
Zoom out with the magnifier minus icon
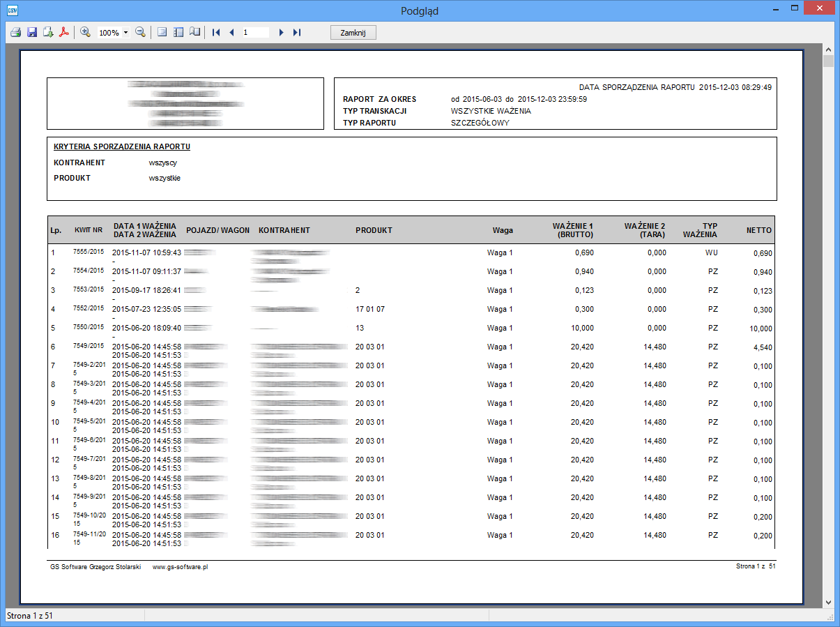(x=140, y=32)
